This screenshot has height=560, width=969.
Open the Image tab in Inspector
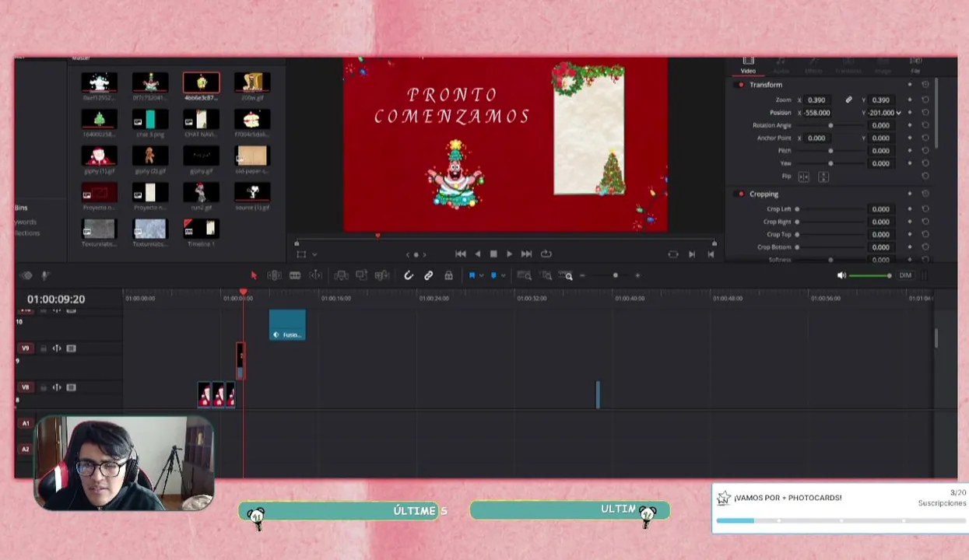tap(883, 65)
